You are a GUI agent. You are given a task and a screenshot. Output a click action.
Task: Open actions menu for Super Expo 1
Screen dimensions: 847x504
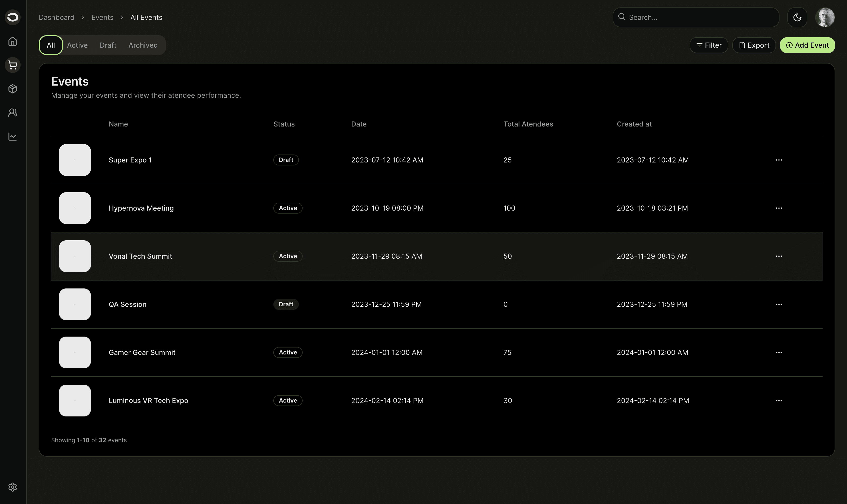pyautogui.click(x=779, y=160)
